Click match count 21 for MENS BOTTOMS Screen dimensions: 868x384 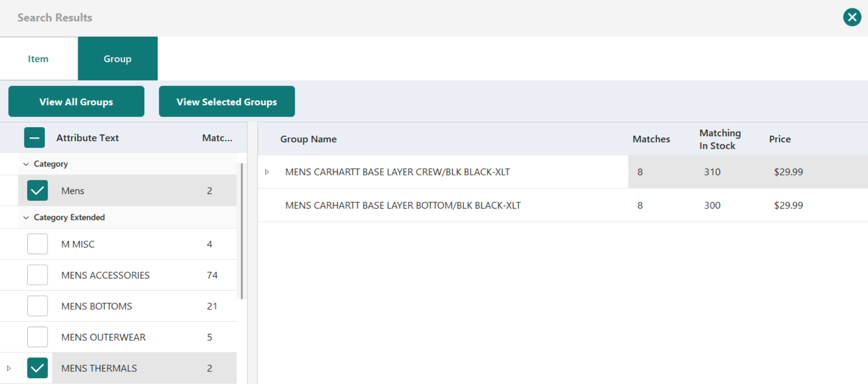212,306
